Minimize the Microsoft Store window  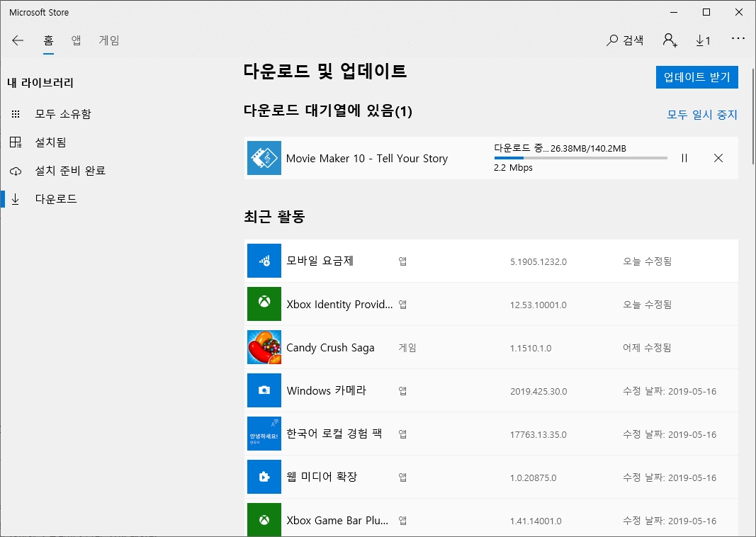(x=674, y=13)
